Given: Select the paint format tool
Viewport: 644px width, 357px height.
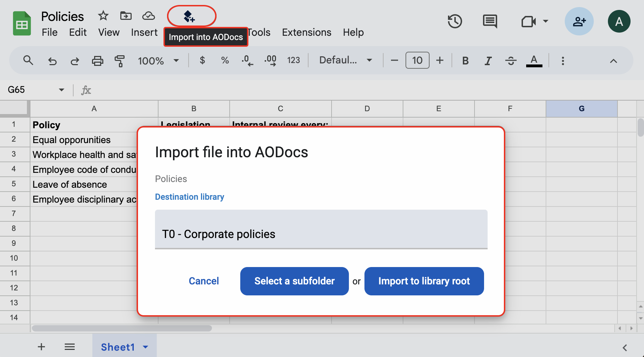Looking at the screenshot, I should (x=120, y=61).
